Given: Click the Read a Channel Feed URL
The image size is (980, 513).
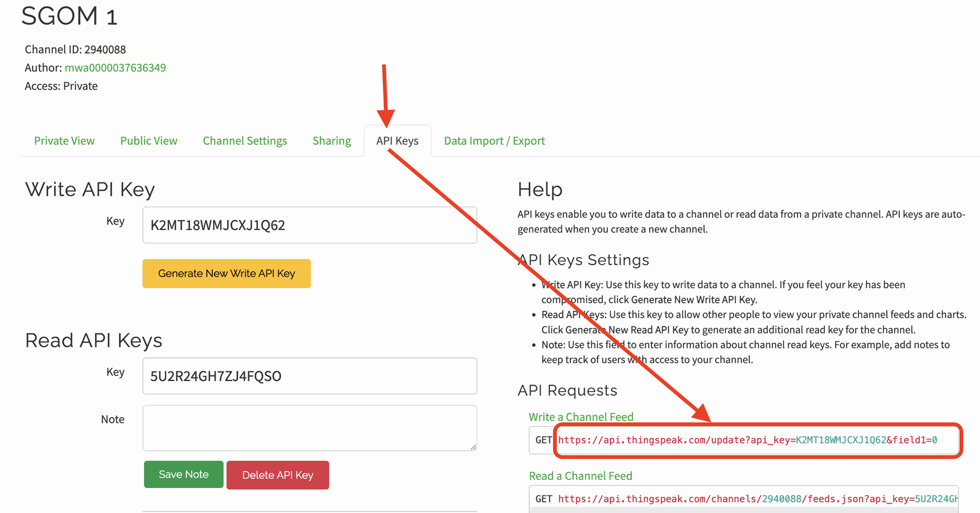Looking at the screenshot, I should 757,499.
